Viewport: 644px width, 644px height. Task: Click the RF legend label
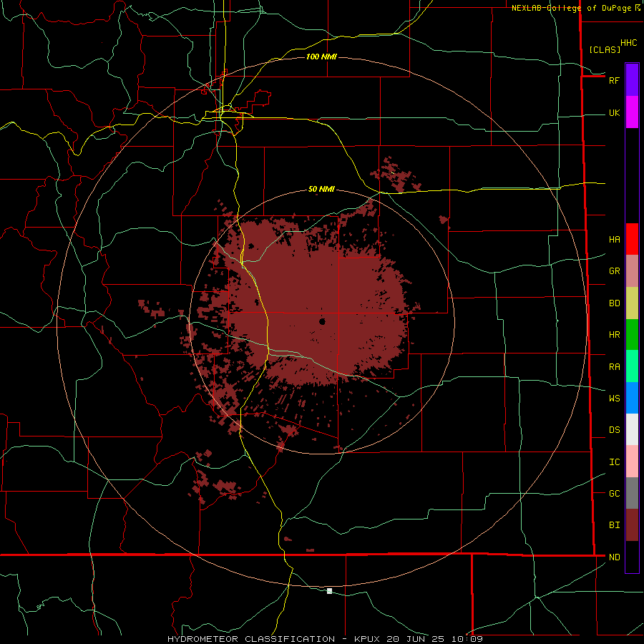[x=614, y=80]
